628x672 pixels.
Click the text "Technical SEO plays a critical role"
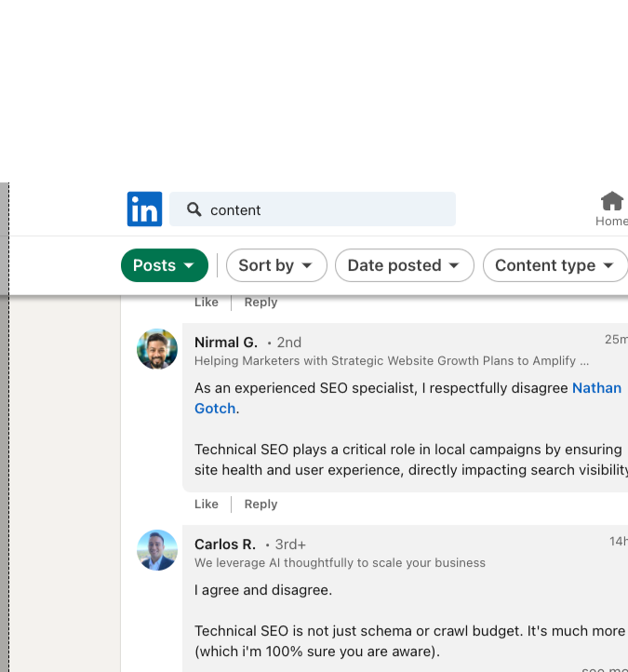(x=304, y=450)
